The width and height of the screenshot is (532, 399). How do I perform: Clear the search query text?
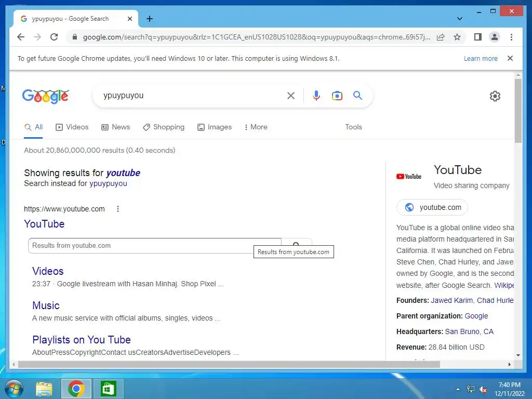(x=291, y=96)
